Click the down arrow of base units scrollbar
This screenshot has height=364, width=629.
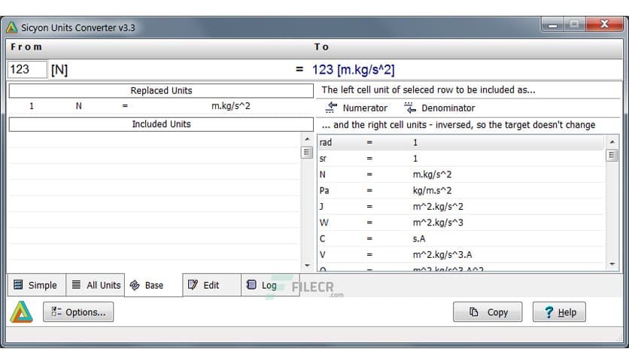point(612,264)
